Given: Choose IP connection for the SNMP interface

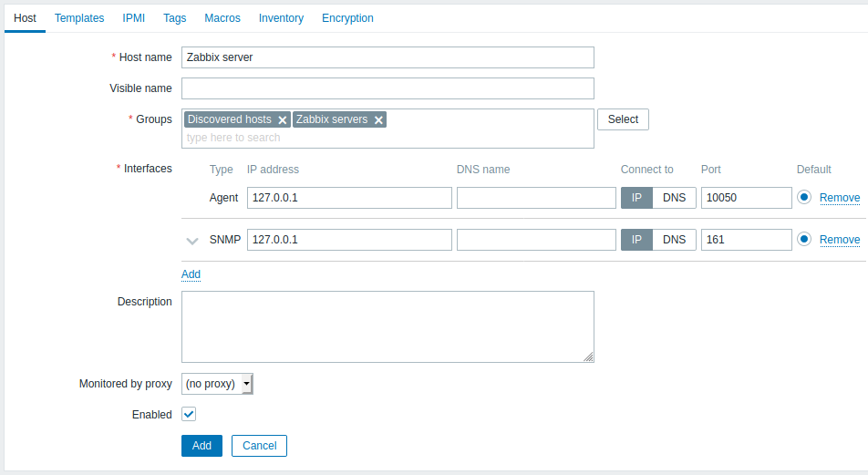Looking at the screenshot, I should pyautogui.click(x=636, y=240).
